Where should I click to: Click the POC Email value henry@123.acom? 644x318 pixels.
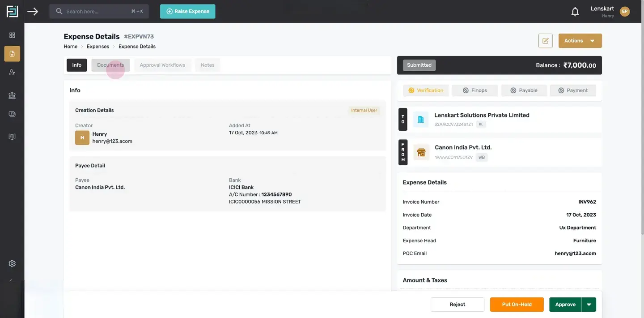576,254
